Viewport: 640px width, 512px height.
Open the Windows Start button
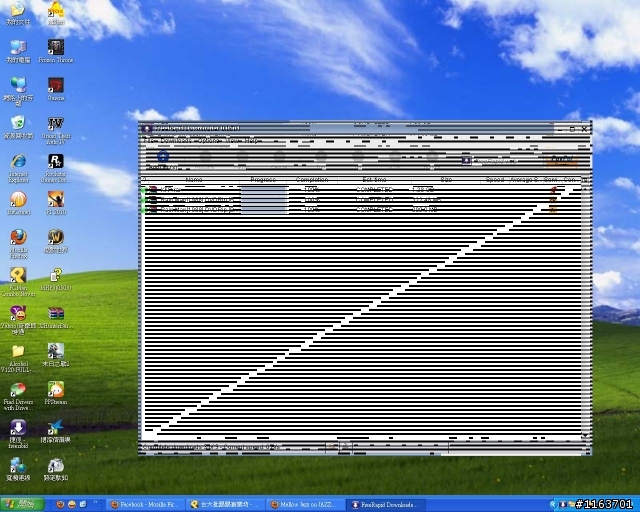(22, 505)
